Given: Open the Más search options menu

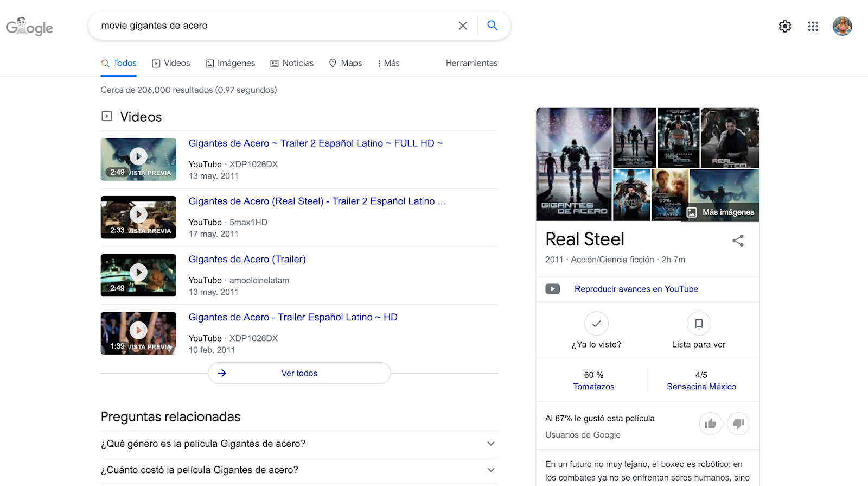Looking at the screenshot, I should pyautogui.click(x=388, y=63).
